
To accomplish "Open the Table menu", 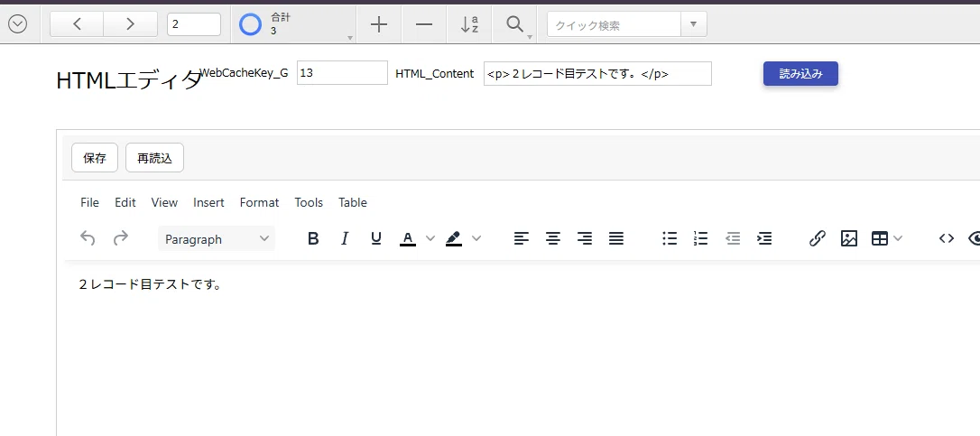I will point(353,203).
